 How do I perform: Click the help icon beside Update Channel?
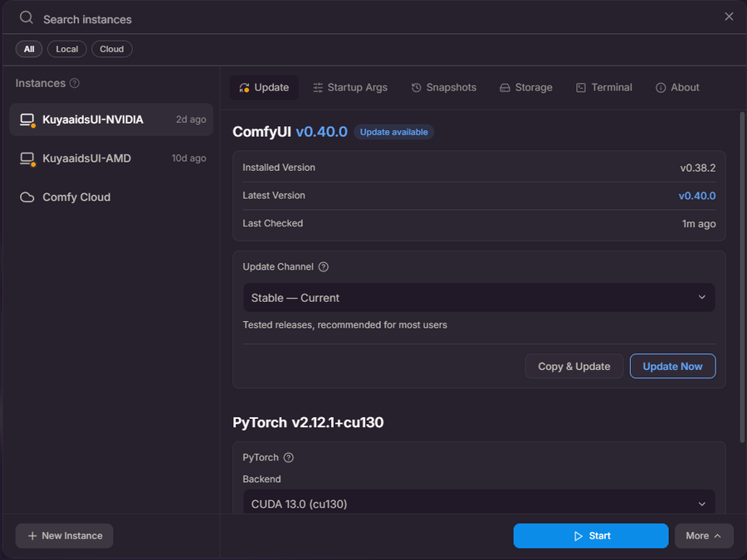tap(324, 266)
